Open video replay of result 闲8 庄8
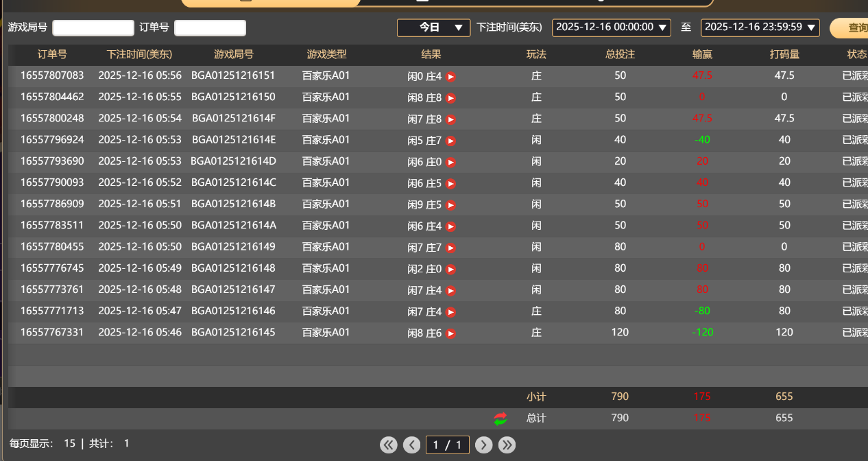This screenshot has height=461, width=868. 451,97
